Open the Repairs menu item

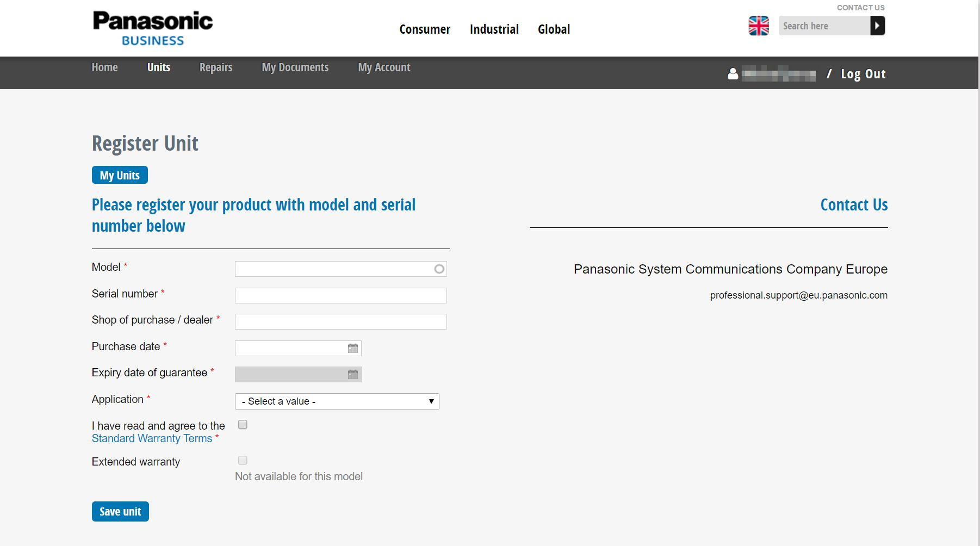(216, 67)
